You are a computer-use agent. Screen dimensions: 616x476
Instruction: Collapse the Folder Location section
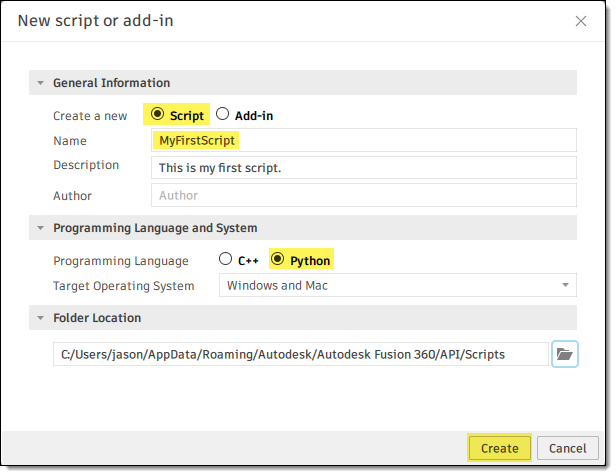41,318
